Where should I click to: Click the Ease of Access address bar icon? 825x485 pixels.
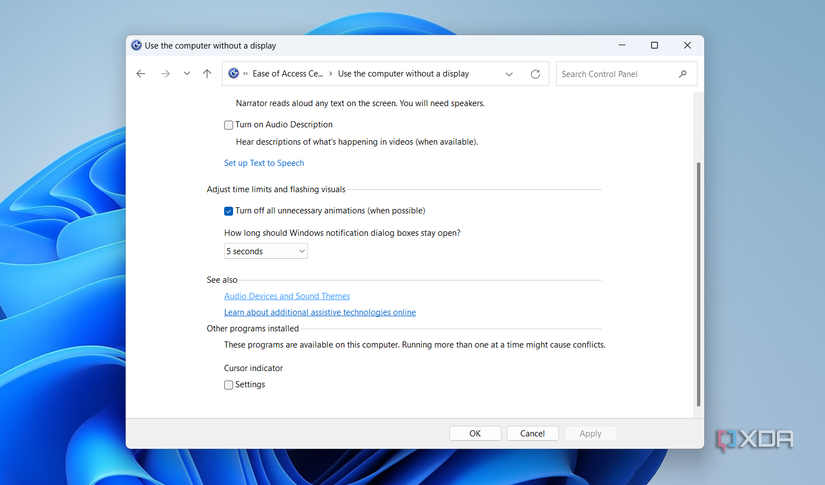[234, 74]
